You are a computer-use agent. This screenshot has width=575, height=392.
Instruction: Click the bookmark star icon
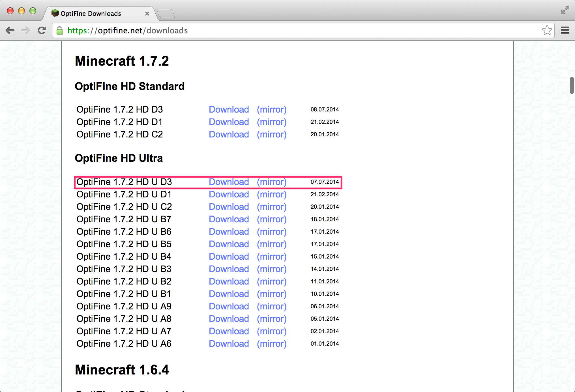coord(547,31)
